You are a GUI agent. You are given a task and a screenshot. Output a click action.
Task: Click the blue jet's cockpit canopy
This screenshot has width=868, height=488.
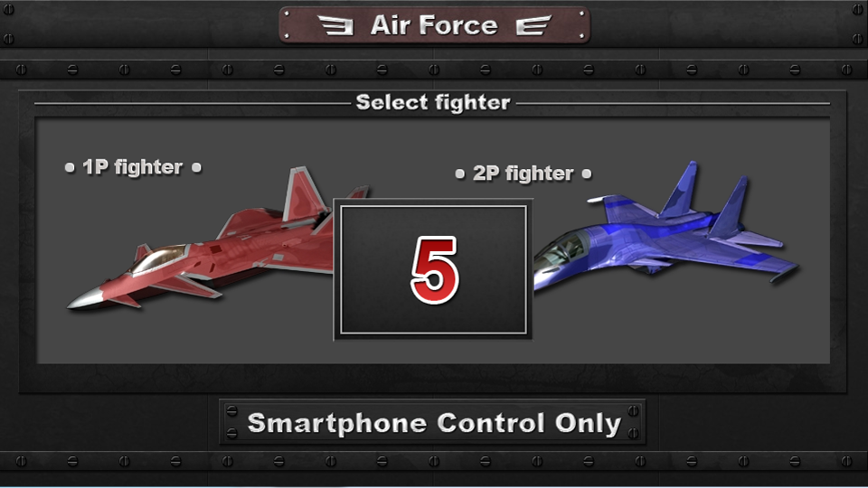click(561, 249)
